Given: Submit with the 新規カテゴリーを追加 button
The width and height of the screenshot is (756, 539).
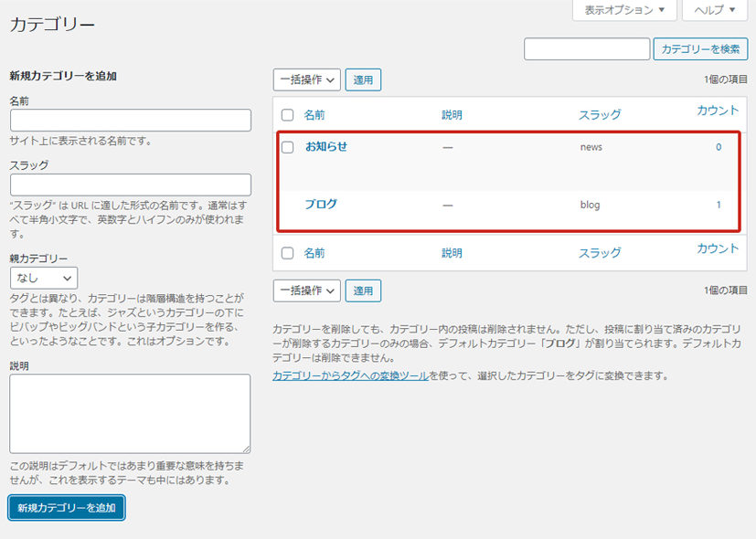Looking at the screenshot, I should point(67,508).
